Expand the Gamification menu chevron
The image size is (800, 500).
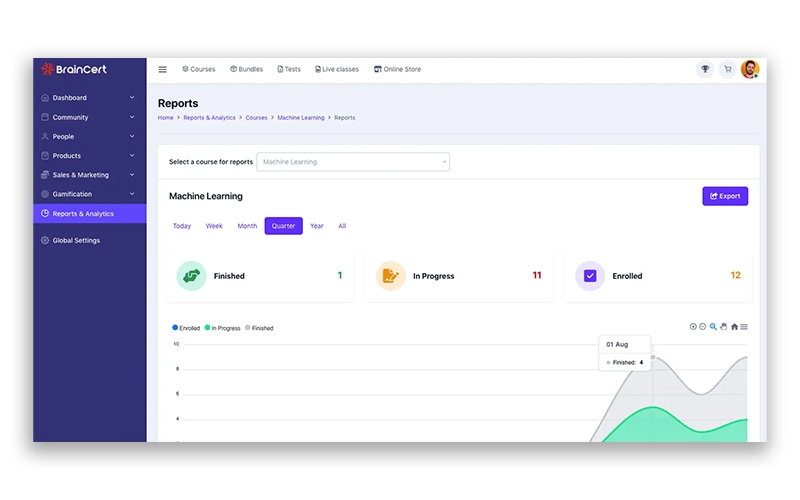coord(132,194)
